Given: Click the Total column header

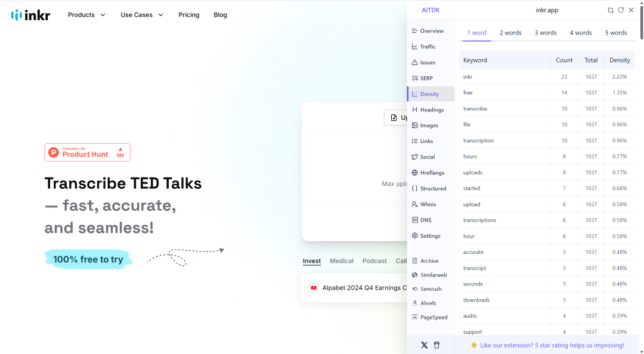Looking at the screenshot, I should click(x=591, y=60).
